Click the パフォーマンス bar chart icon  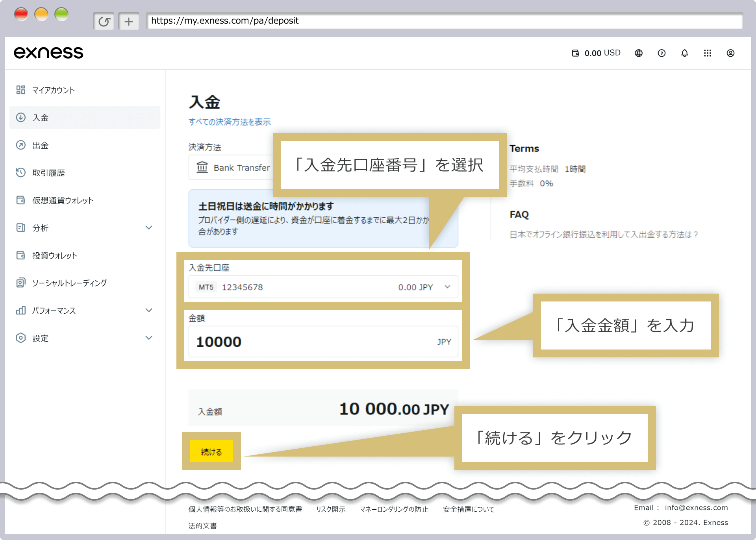21,310
